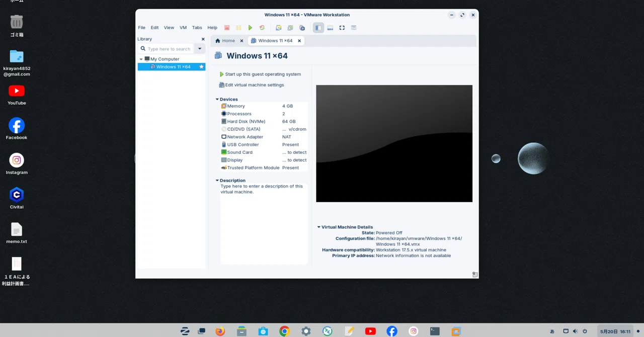Open the VM menu
644x337 pixels.
tap(183, 28)
